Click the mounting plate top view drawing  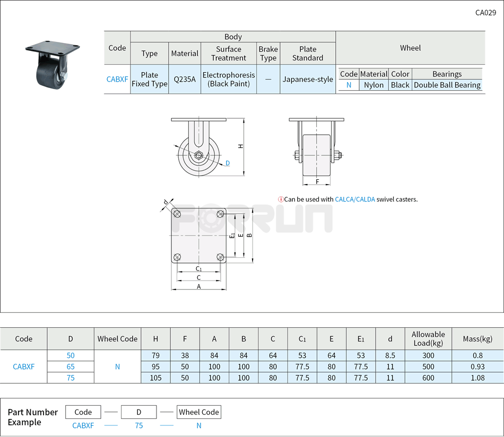pyautogui.click(x=199, y=236)
